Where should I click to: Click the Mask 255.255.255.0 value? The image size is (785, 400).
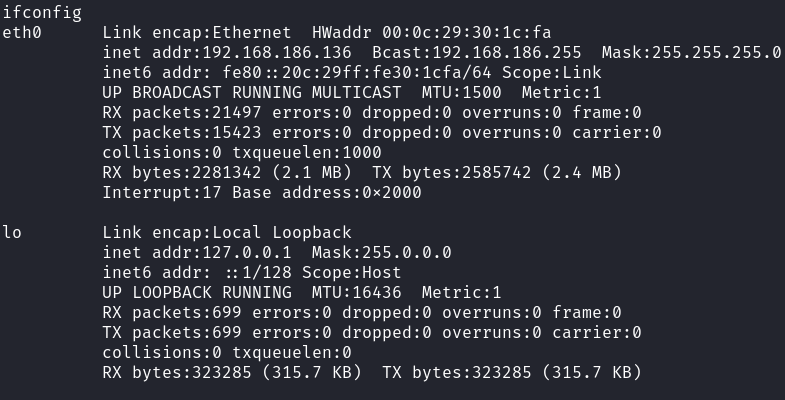[x=691, y=53]
